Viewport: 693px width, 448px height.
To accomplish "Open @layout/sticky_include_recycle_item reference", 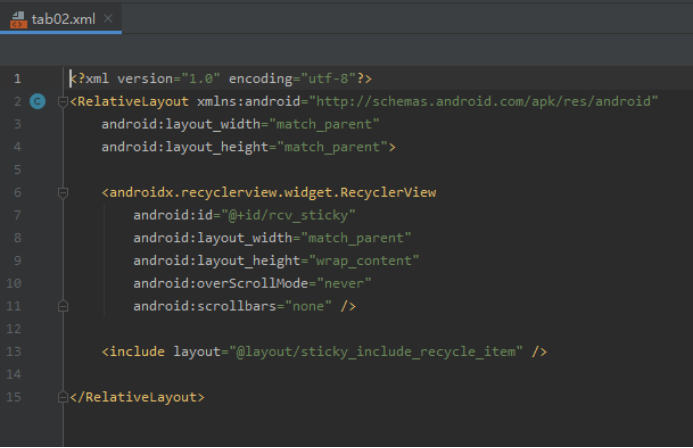I will 376,352.
